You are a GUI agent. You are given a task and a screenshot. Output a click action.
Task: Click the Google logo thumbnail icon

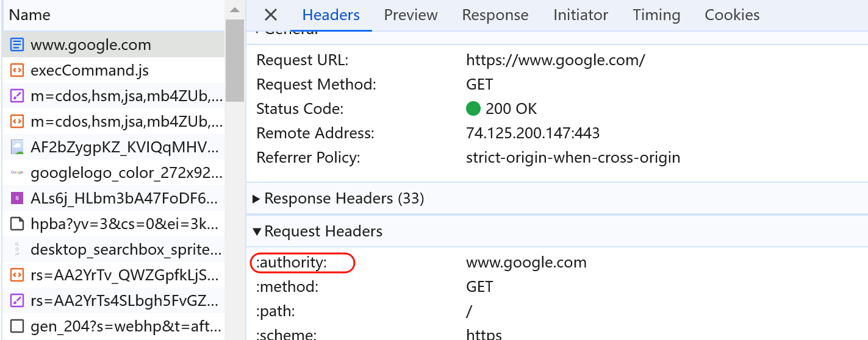click(17, 173)
